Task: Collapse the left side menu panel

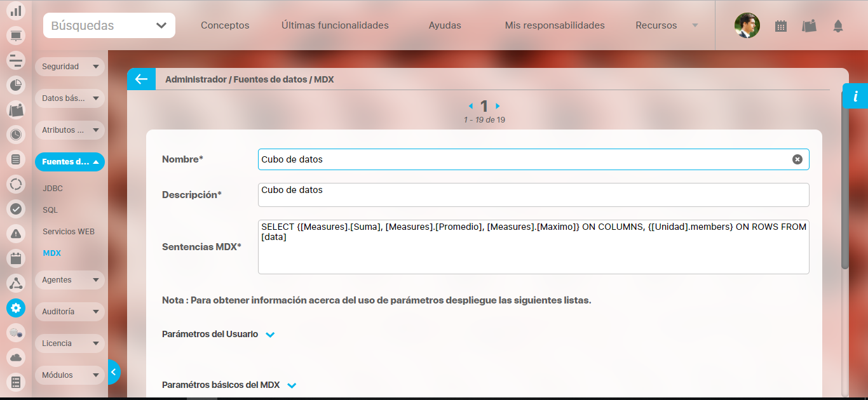Action: 113,373
